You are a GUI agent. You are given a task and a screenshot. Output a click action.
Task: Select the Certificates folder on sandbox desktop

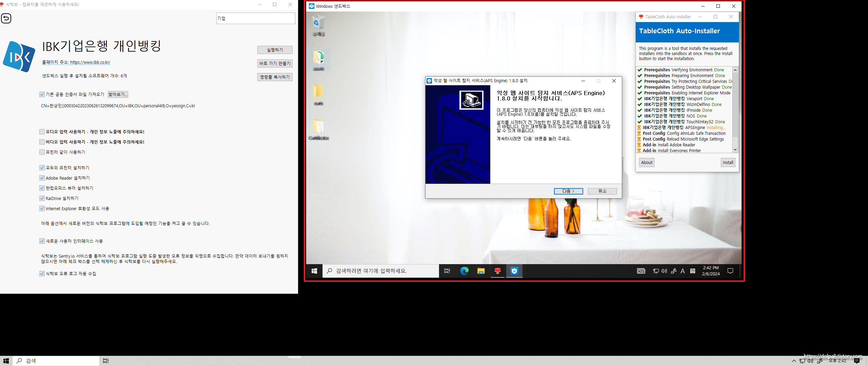(318, 129)
